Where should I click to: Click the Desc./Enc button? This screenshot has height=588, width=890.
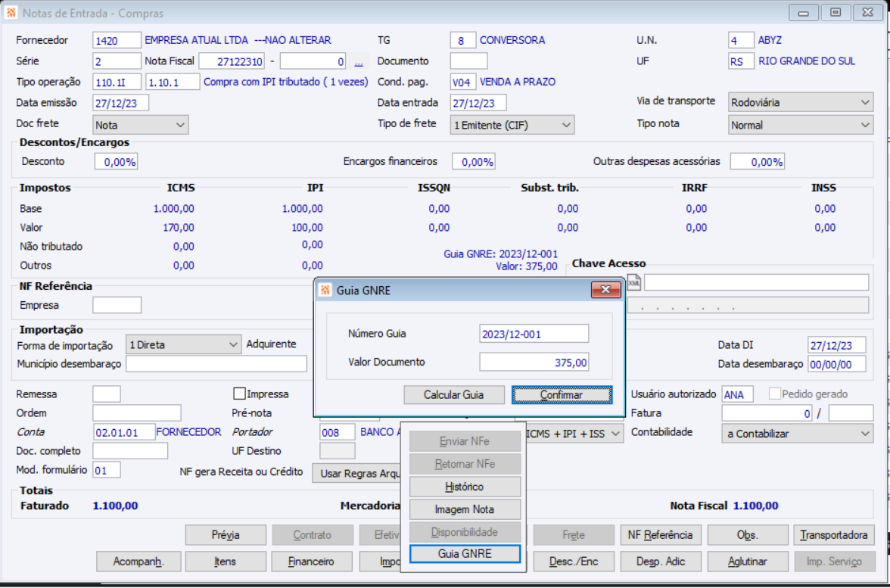tap(574, 562)
